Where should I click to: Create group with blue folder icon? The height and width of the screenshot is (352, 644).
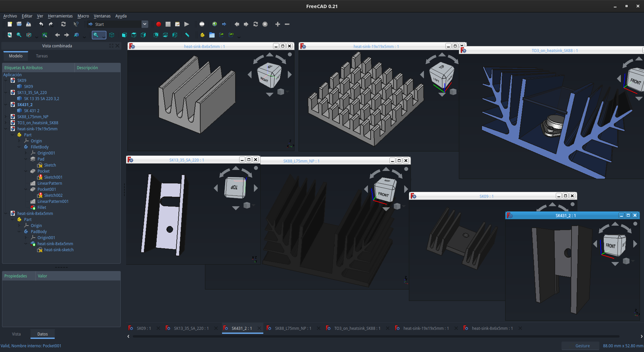(x=212, y=35)
